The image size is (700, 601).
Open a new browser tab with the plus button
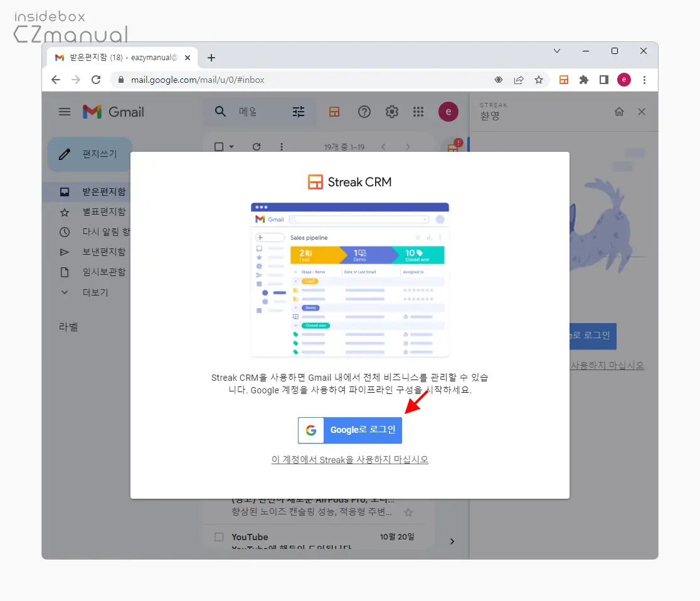coord(211,58)
